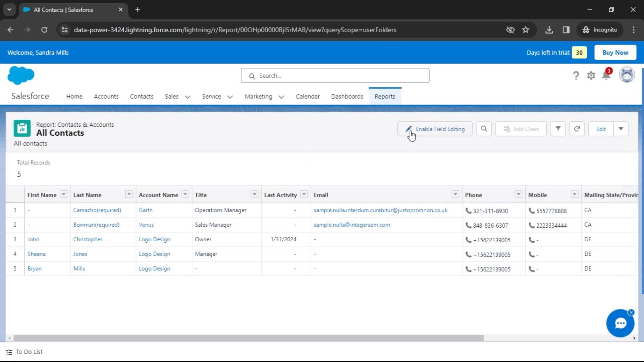
Task: Open the Calendar tab
Action: [x=308, y=97]
